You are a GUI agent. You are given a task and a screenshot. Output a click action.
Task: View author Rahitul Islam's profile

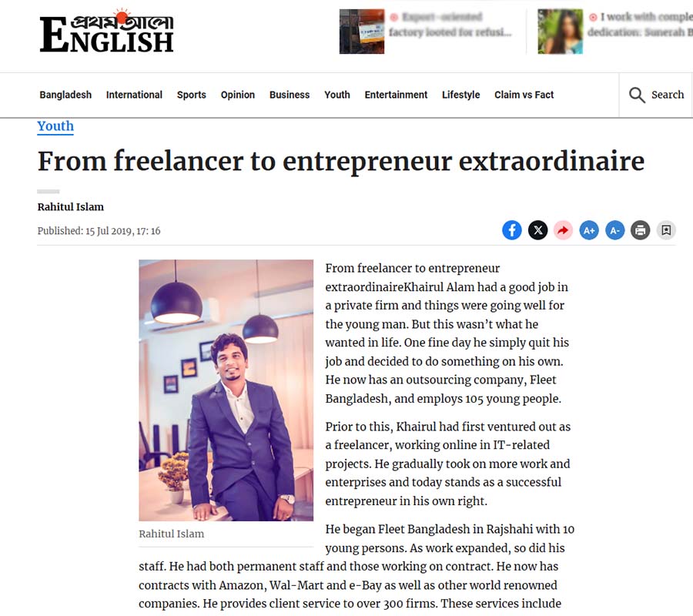coord(70,206)
